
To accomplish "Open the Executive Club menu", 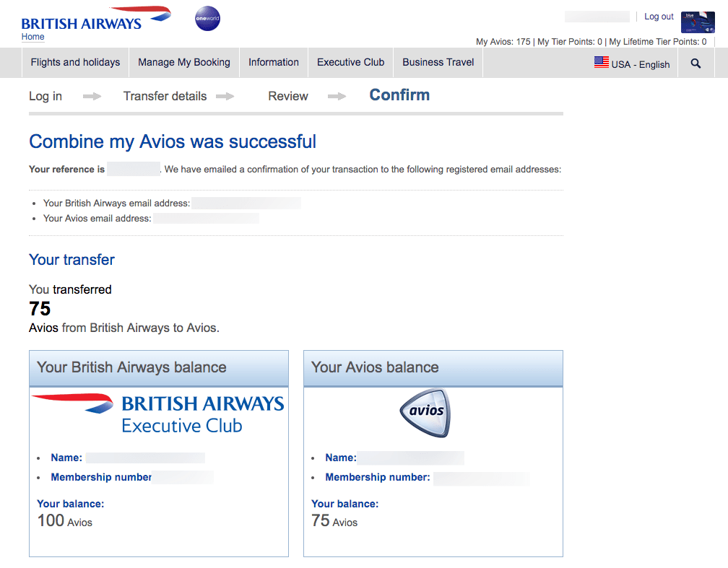I will [x=350, y=62].
